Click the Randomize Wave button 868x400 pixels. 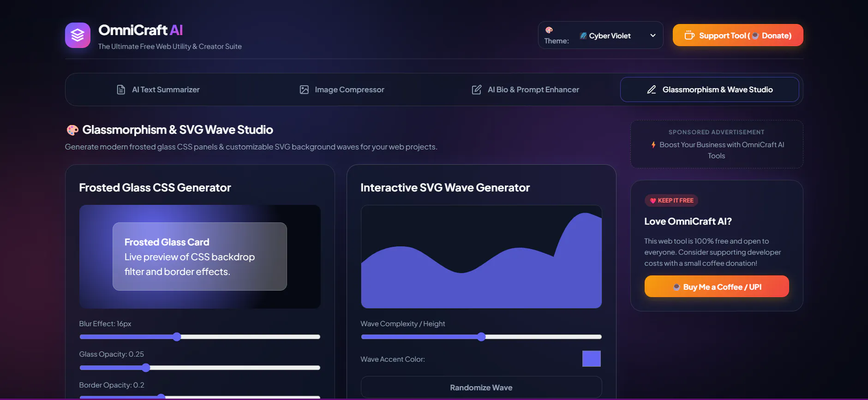(x=481, y=388)
